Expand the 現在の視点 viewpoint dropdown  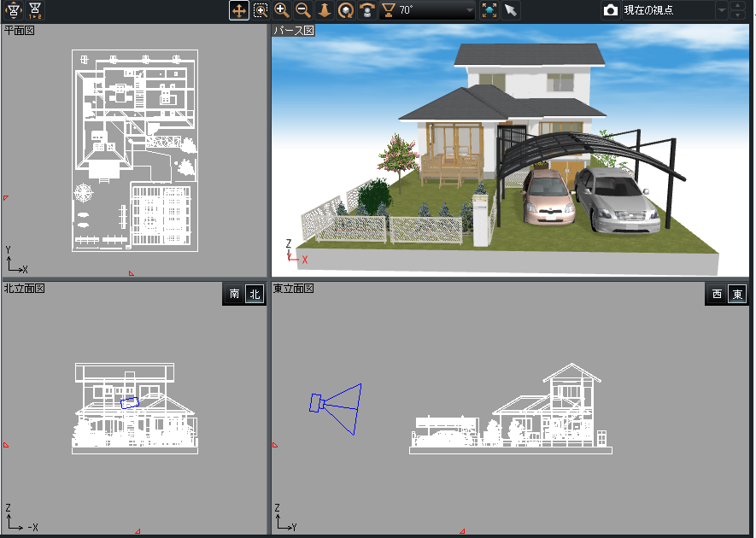[x=722, y=10]
